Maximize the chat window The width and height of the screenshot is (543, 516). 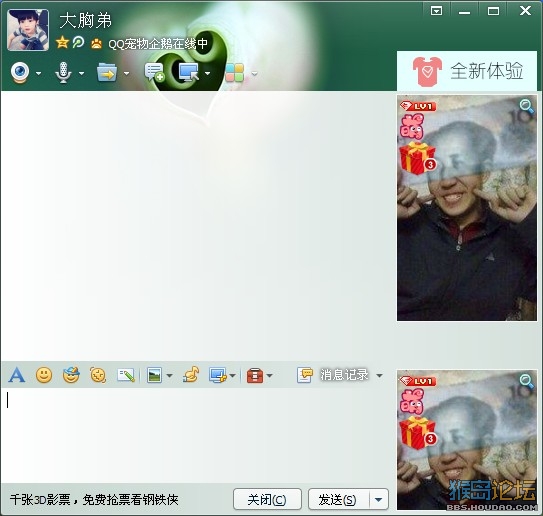(x=493, y=11)
